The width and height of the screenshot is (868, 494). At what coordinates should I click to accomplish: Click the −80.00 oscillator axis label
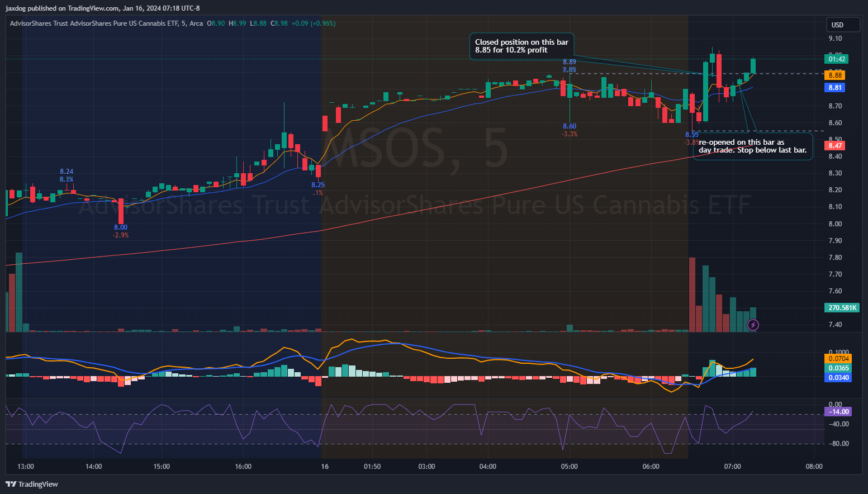point(839,444)
